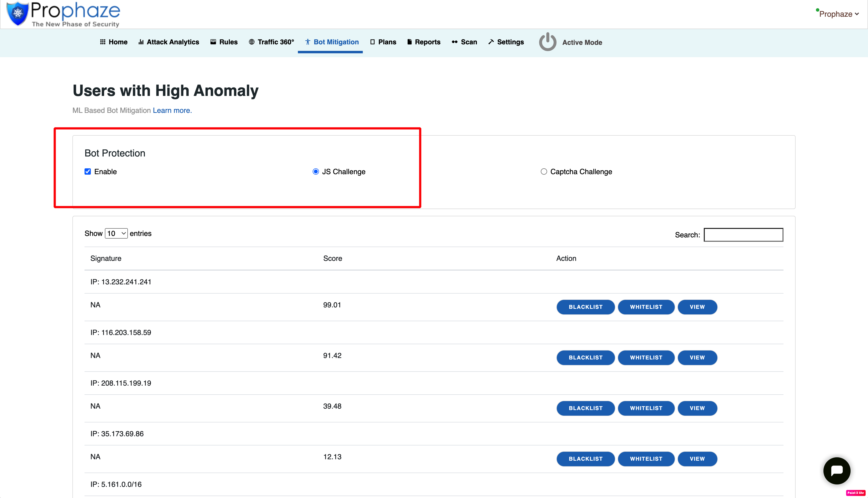Open the Learn more link

coord(172,110)
